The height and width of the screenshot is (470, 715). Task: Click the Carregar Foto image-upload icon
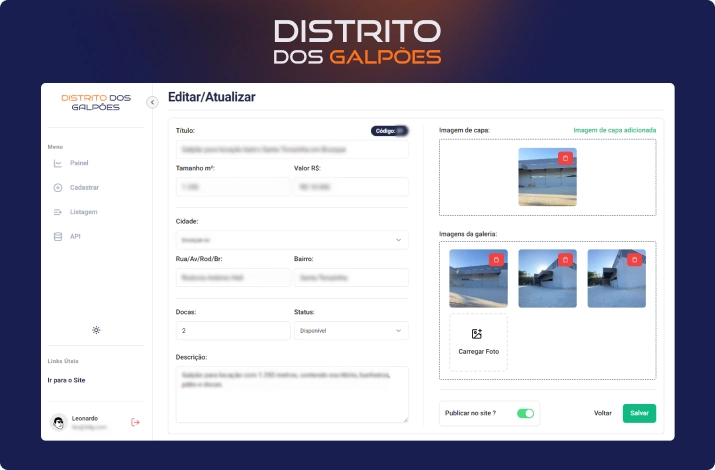(x=477, y=334)
